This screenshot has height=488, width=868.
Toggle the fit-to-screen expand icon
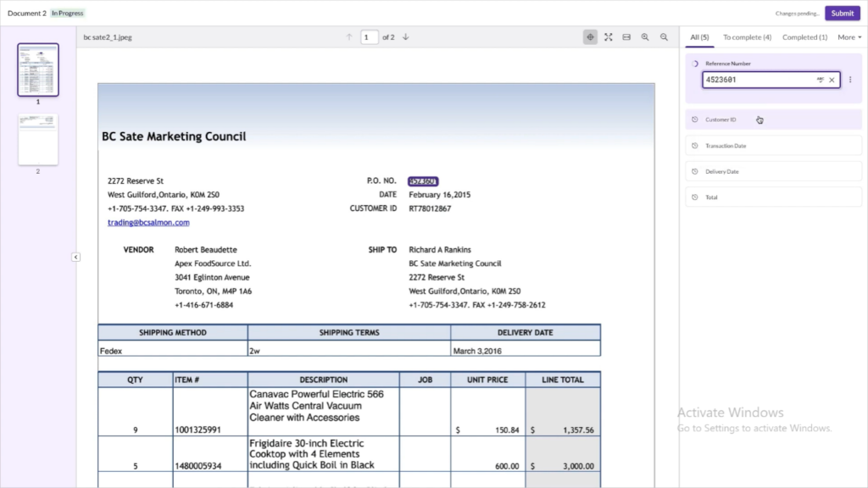tap(609, 37)
